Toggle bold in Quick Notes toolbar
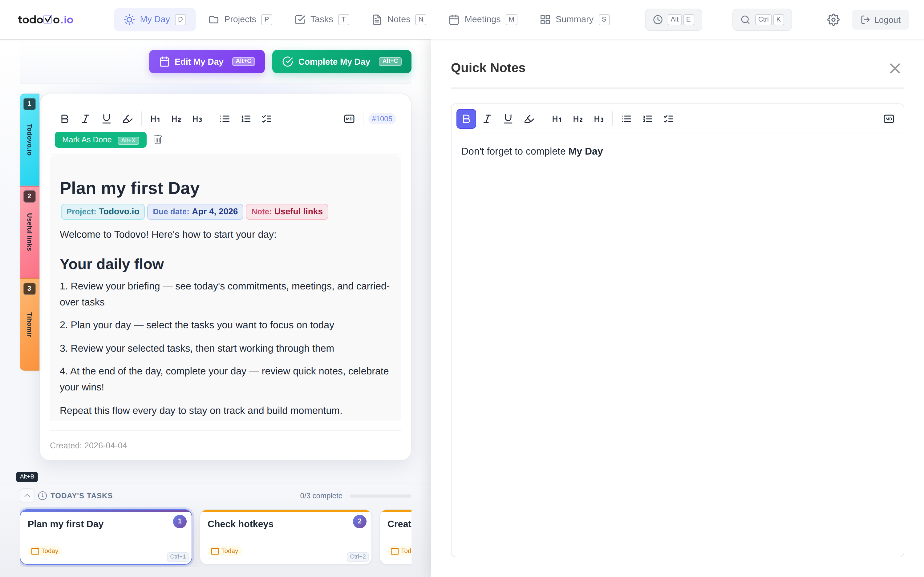This screenshot has height=577, width=924. coord(466,119)
